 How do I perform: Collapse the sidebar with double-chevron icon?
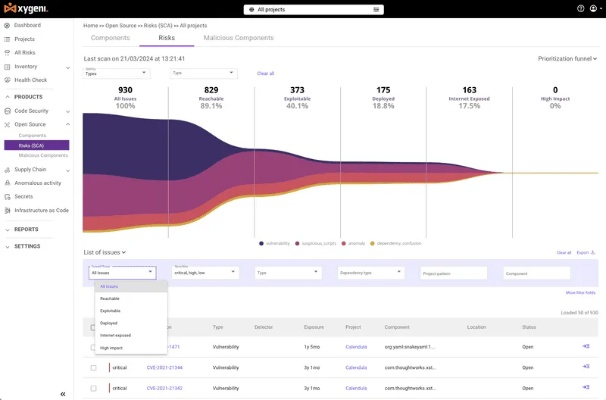63,393
